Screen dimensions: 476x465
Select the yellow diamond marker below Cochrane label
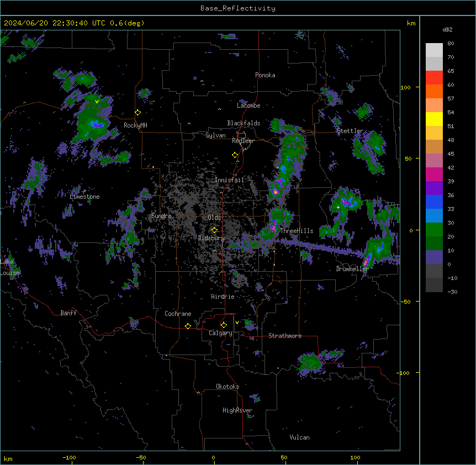(x=188, y=326)
